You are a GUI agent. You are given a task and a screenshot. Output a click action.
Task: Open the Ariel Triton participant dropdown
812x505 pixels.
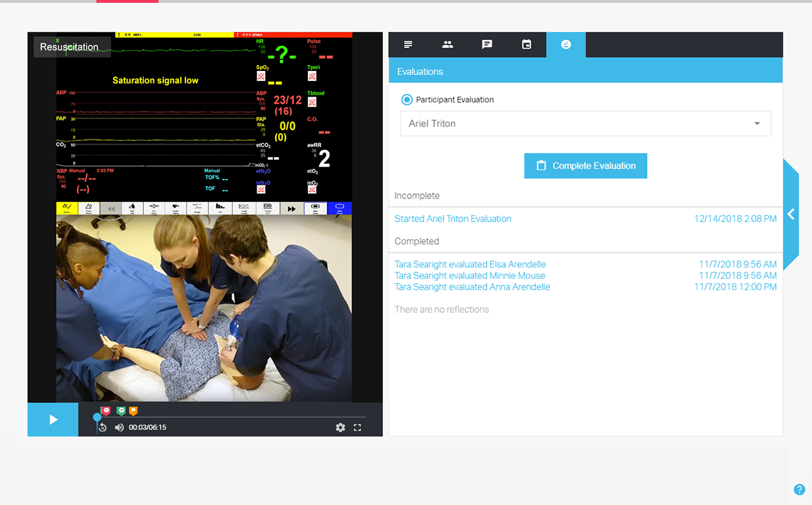tap(585, 124)
